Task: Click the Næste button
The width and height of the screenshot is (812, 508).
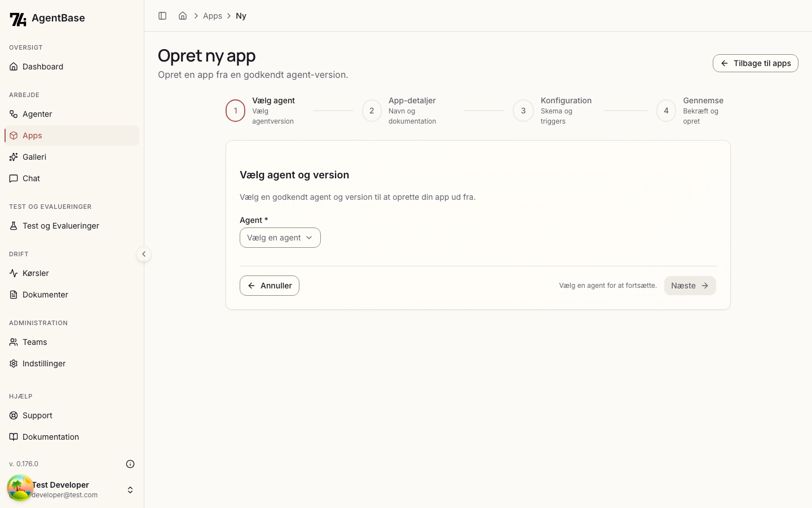Action: 690,286
